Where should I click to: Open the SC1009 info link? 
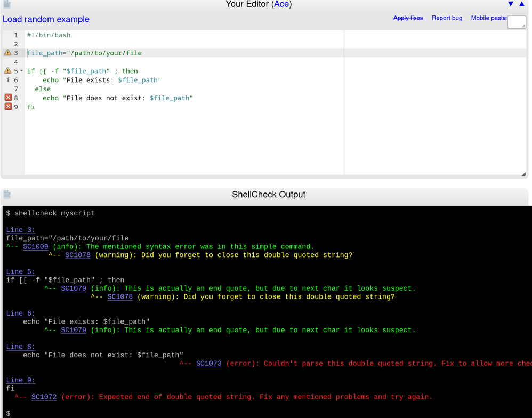pyautogui.click(x=35, y=247)
